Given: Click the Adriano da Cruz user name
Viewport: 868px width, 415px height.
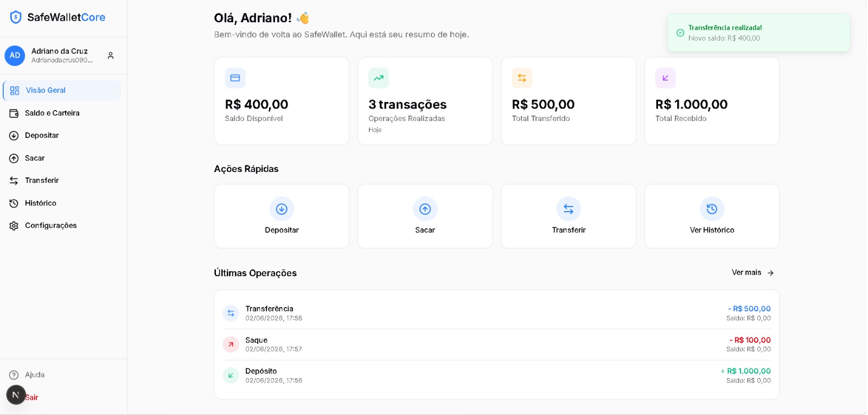Looking at the screenshot, I should pos(60,51).
